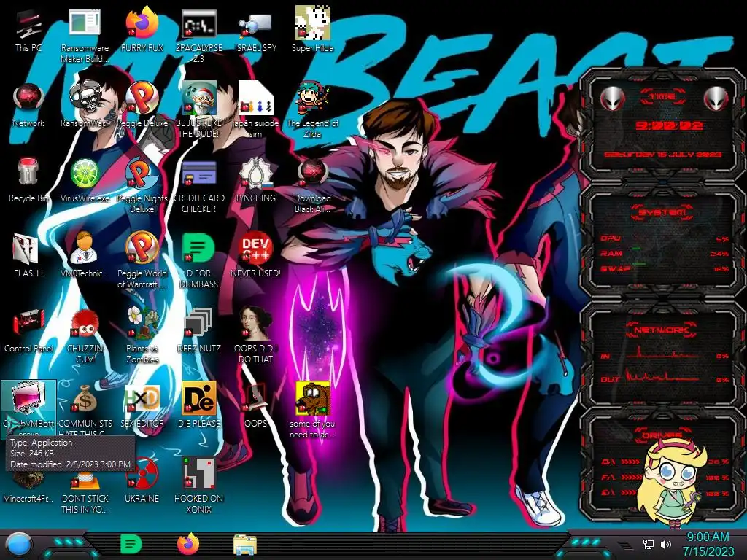
Task: Click right alien head logo in widget
Action: coord(716,99)
